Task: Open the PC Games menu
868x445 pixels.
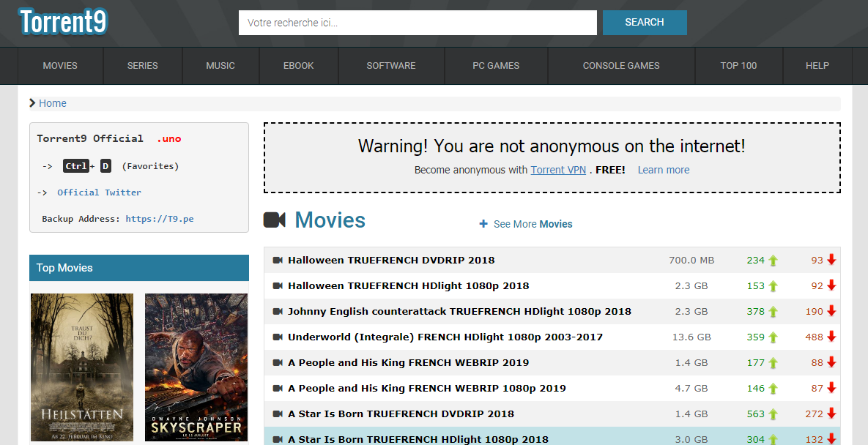Action: click(x=496, y=66)
